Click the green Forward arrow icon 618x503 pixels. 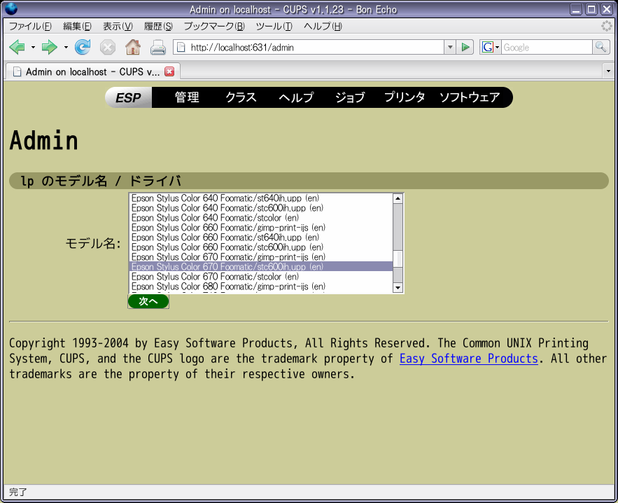[50, 47]
